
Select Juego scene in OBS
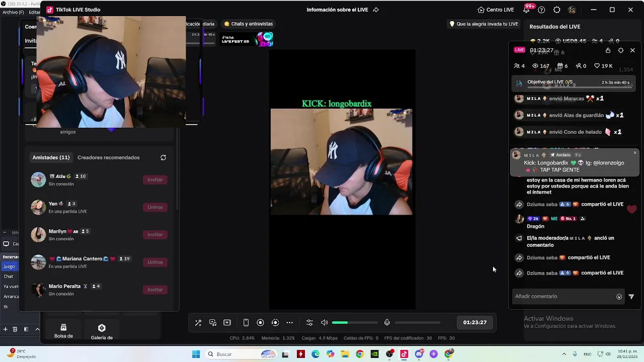click(x=10, y=266)
